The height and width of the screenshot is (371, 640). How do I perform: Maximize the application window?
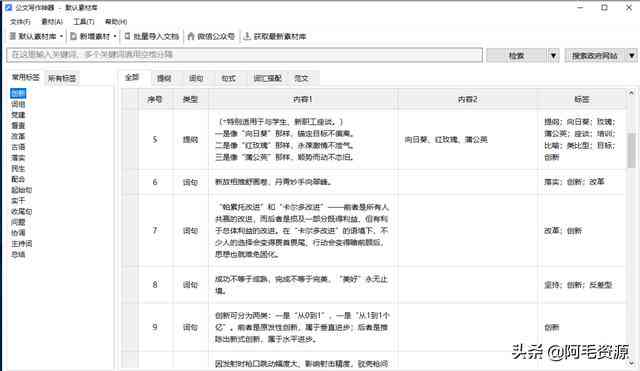coord(604,8)
